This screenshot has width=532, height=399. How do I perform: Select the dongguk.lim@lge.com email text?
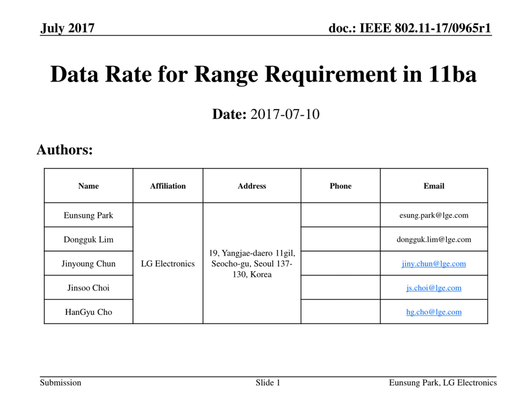point(434,239)
